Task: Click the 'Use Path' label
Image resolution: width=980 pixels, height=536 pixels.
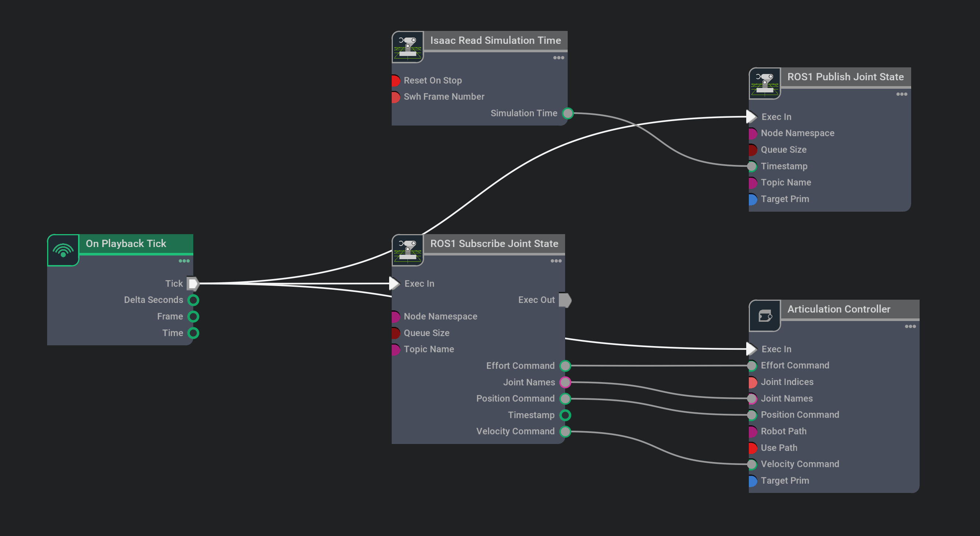Action: (779, 448)
